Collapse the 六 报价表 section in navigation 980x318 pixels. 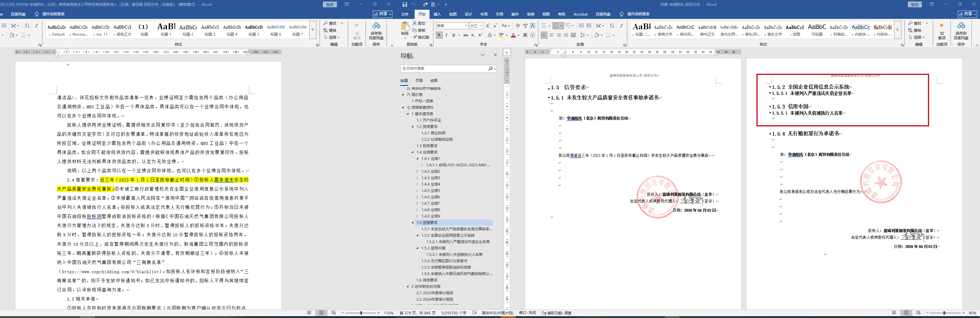point(403,95)
